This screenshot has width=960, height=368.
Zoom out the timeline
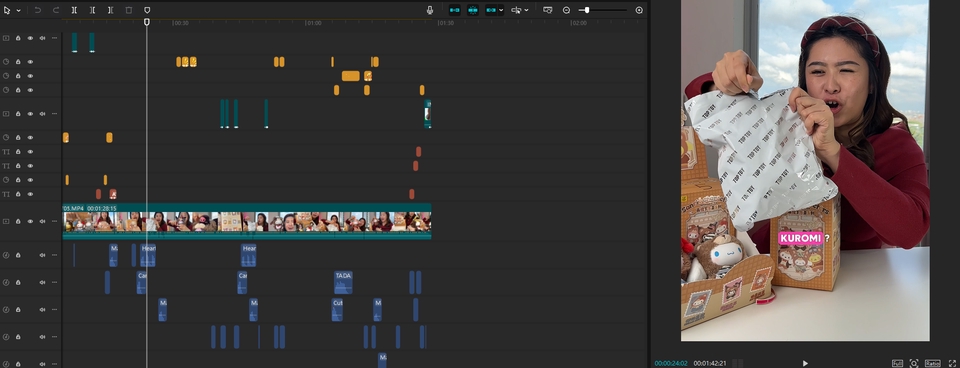pos(566,10)
